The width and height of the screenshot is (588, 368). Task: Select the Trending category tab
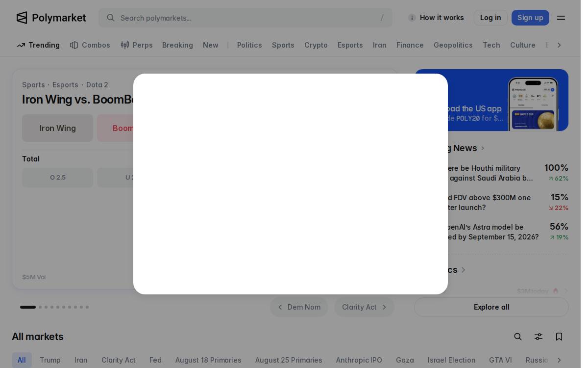38,45
